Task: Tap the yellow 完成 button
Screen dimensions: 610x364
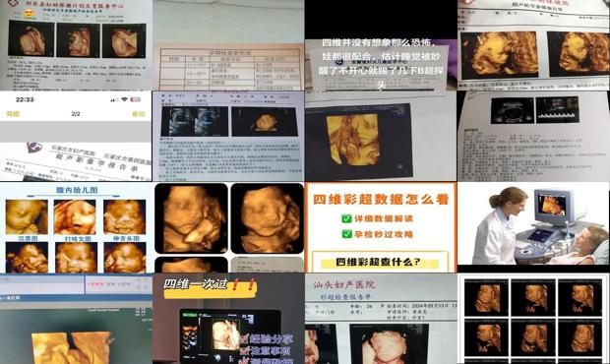Action: [13, 114]
